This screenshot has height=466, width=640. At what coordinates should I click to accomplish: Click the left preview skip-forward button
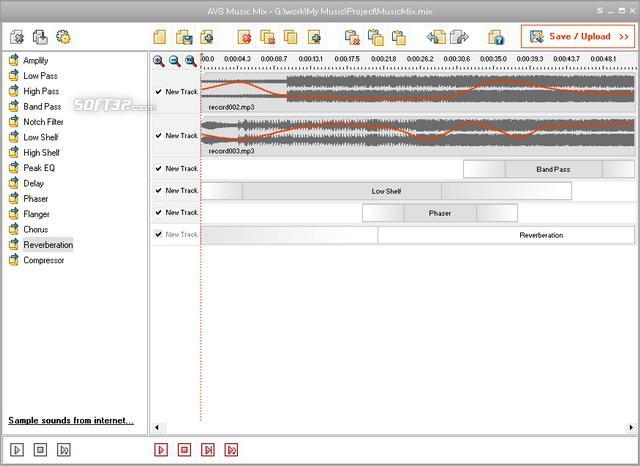[x=64, y=450]
